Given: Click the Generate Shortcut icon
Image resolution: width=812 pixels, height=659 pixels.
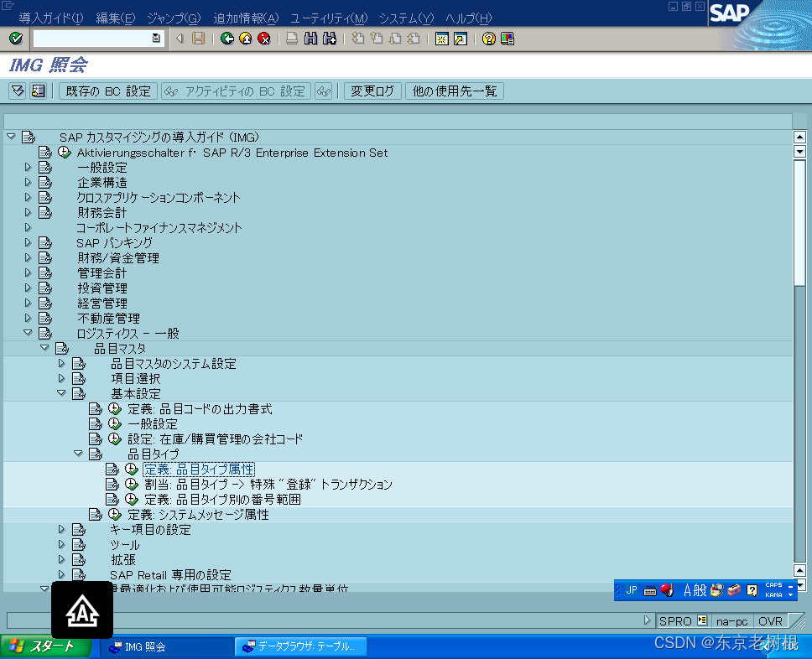Looking at the screenshot, I should 461,39.
